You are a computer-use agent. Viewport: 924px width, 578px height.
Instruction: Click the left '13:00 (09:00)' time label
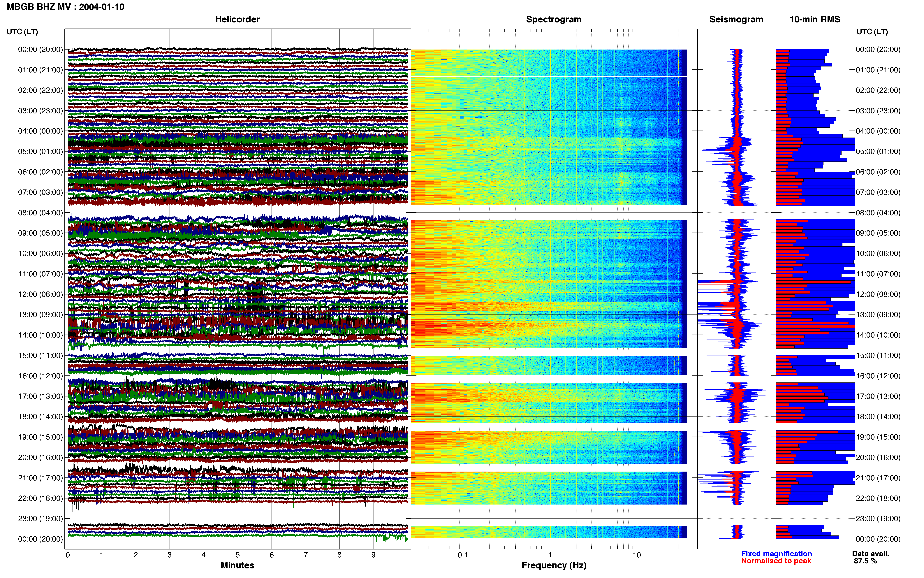point(41,314)
